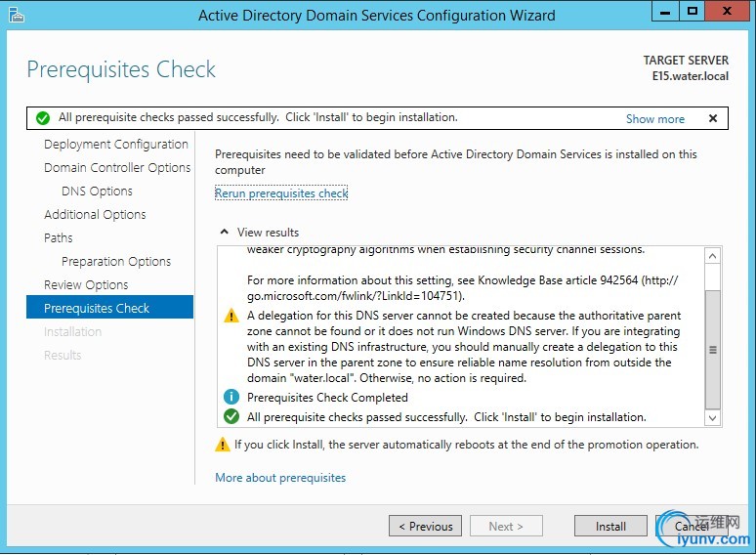The width and height of the screenshot is (756, 555).
Task: Open Show more in the notification banner
Action: tap(654, 118)
